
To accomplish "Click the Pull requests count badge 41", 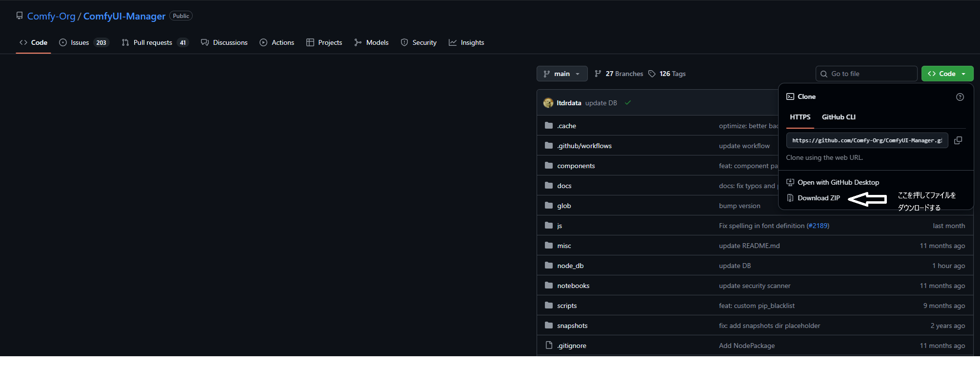I will pos(183,42).
